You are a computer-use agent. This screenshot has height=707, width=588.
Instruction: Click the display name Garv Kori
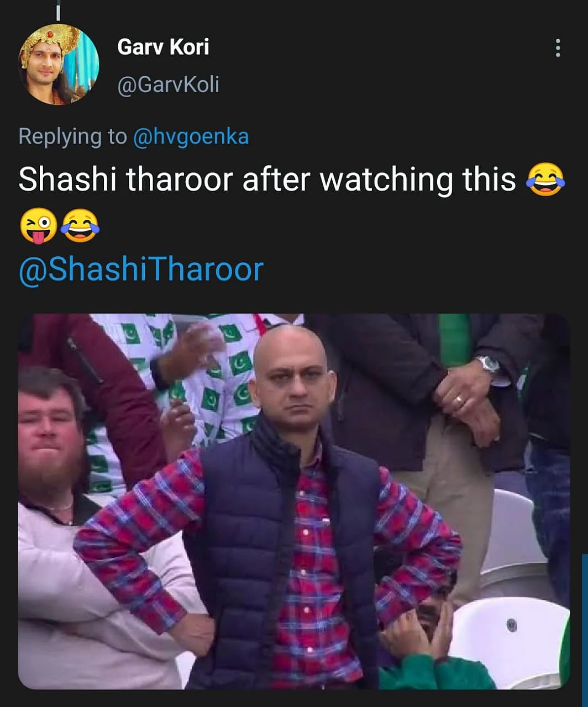click(163, 47)
